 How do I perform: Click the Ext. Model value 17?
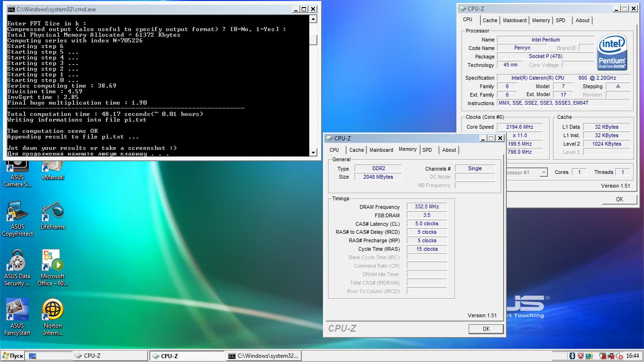[563, 94]
